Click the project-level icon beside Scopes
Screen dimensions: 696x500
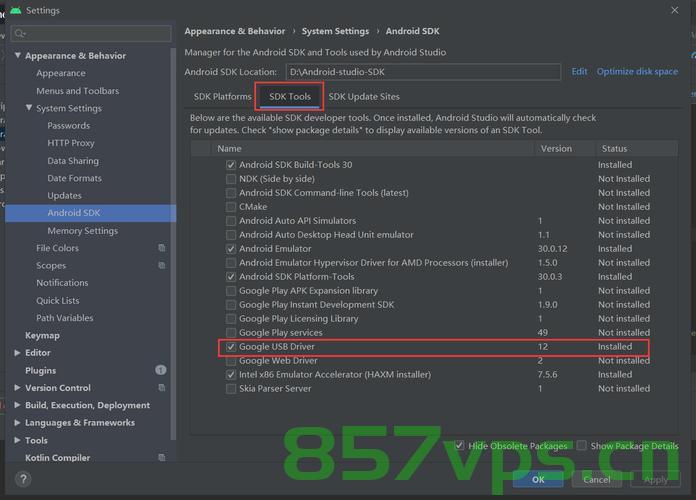pos(162,265)
